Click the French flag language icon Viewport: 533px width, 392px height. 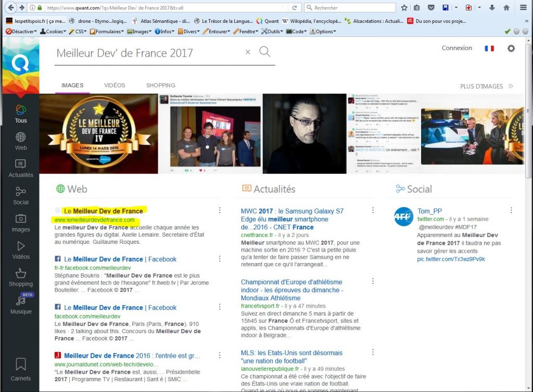[489, 48]
